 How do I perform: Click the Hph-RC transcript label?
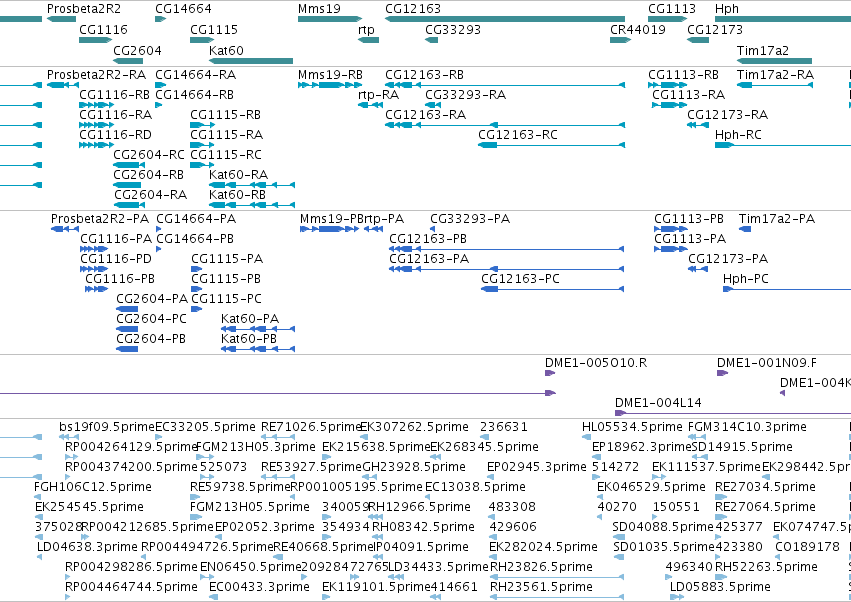[x=738, y=134]
